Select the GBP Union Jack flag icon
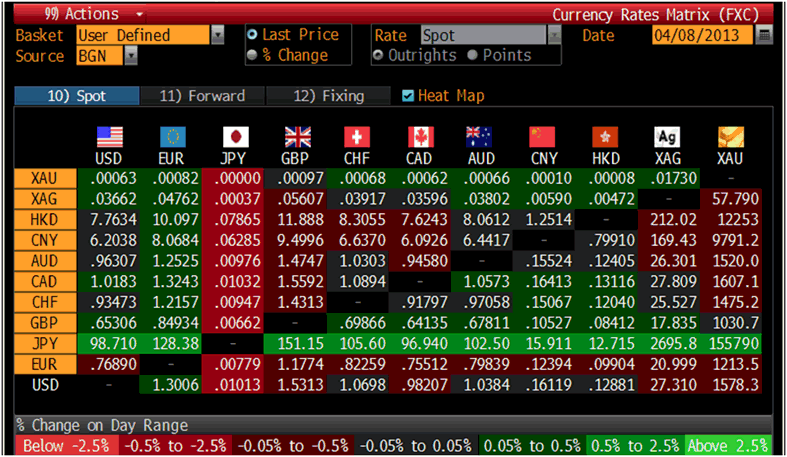 [x=295, y=137]
